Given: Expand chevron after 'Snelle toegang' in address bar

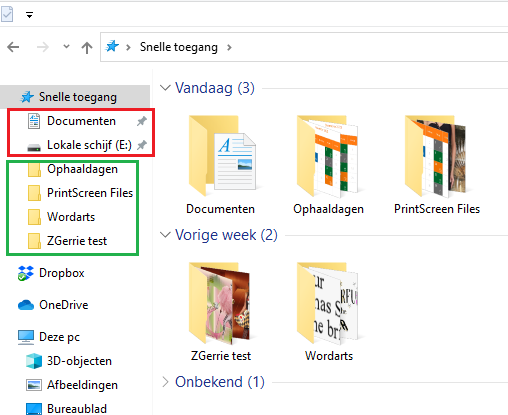Looking at the screenshot, I should pyautogui.click(x=229, y=47).
